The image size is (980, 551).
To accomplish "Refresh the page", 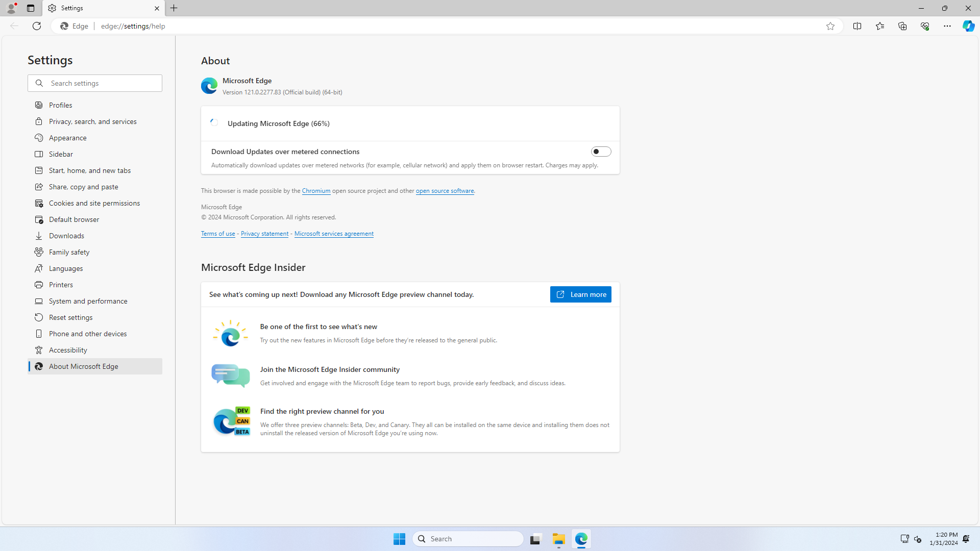I will tap(36, 26).
